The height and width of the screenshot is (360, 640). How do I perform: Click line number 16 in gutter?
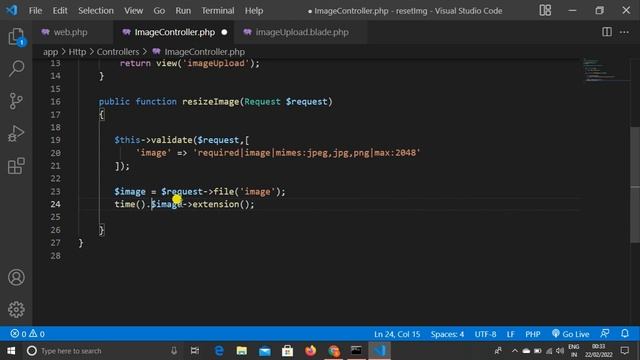tap(56, 102)
